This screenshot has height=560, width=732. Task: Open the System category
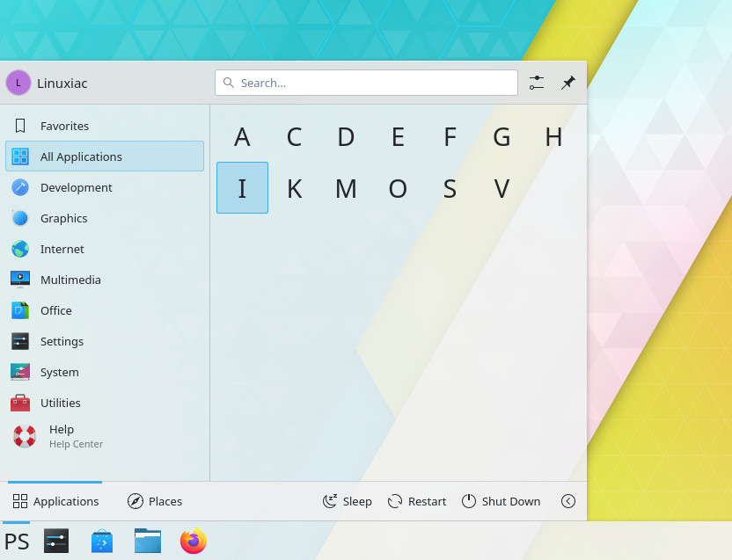(105, 373)
